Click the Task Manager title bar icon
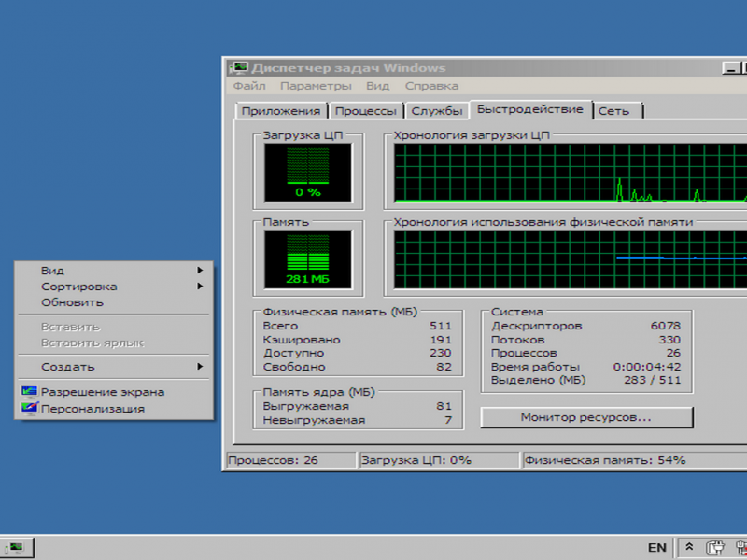Viewport: 747px width, 560px height. click(239, 68)
